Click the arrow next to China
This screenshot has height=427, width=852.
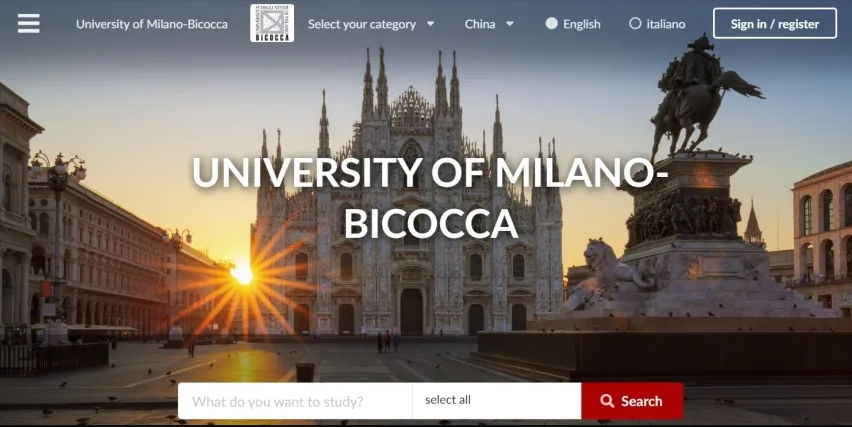(510, 24)
